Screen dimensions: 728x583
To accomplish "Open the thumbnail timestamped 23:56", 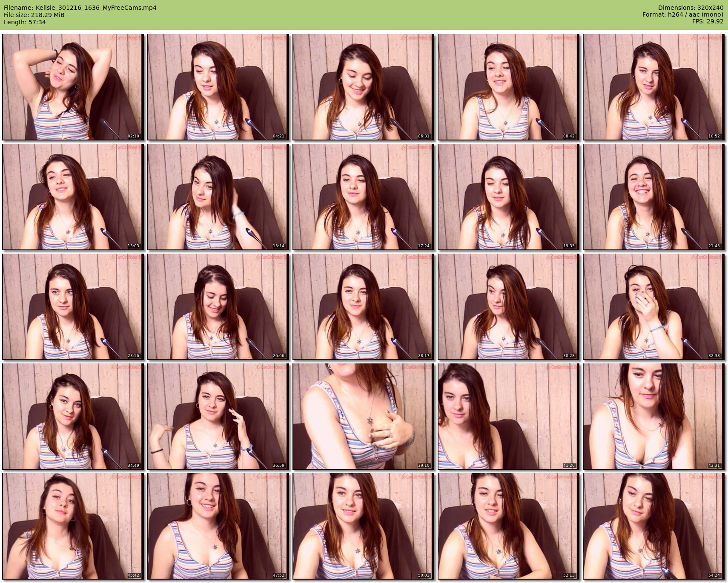I will click(x=73, y=306).
